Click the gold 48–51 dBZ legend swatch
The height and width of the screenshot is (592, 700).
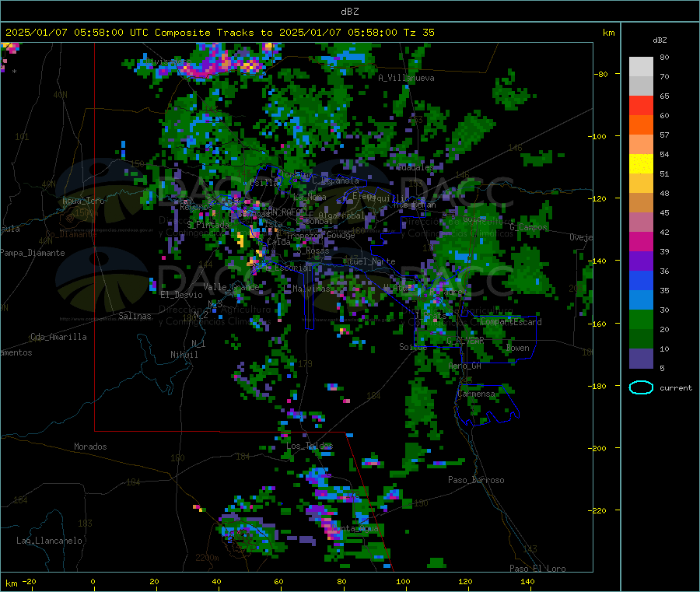[x=641, y=184]
